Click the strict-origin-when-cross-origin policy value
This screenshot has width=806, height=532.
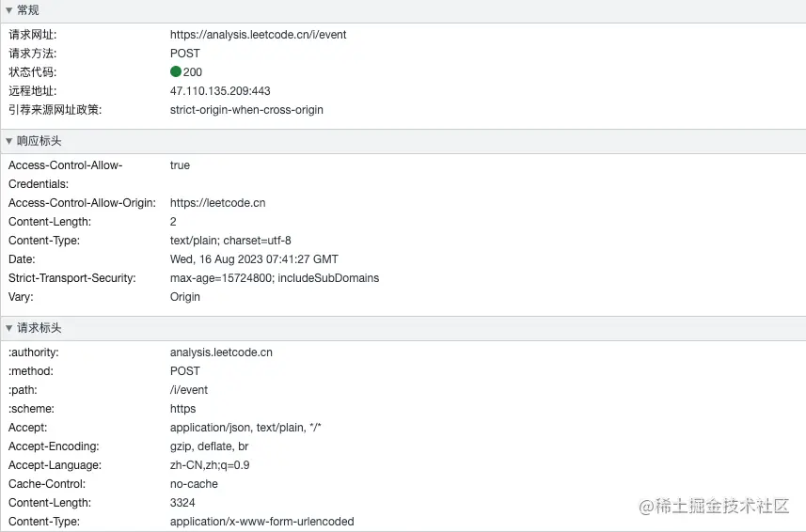[x=246, y=110]
